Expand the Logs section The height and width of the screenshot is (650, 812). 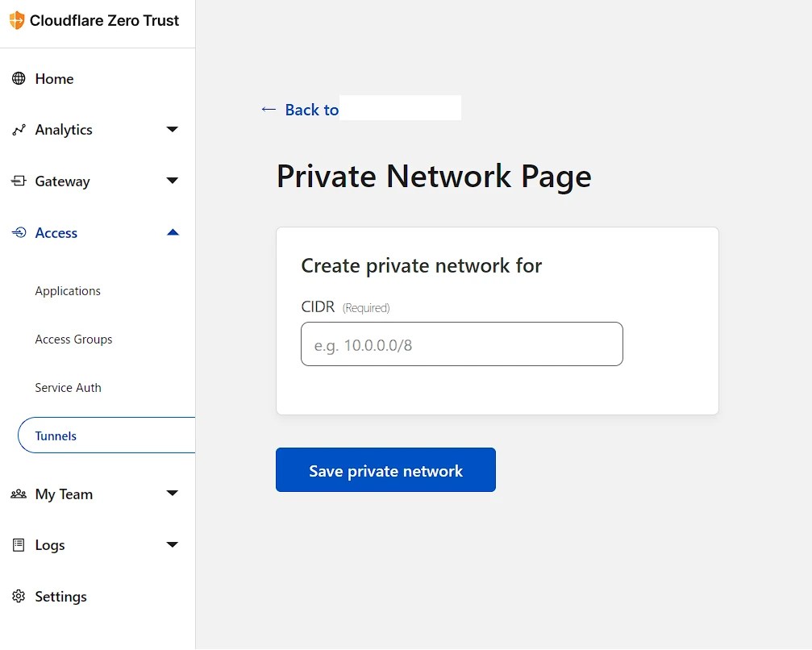tap(172, 544)
